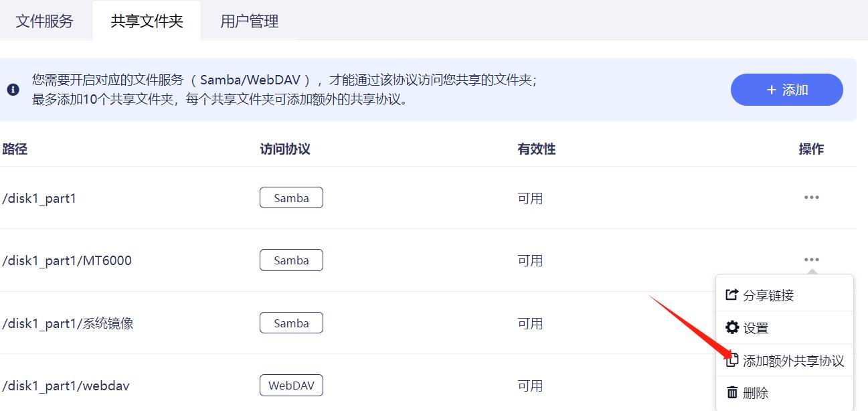Switch to the 文件服务 tab
Viewport: 868px width, 411px height.
point(44,21)
